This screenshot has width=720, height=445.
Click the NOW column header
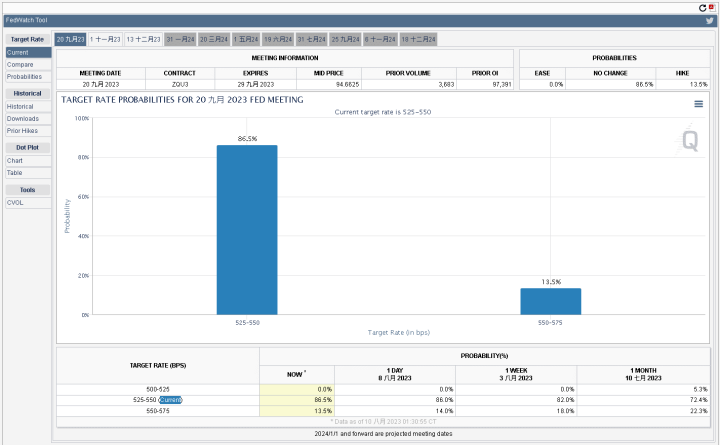click(x=297, y=374)
